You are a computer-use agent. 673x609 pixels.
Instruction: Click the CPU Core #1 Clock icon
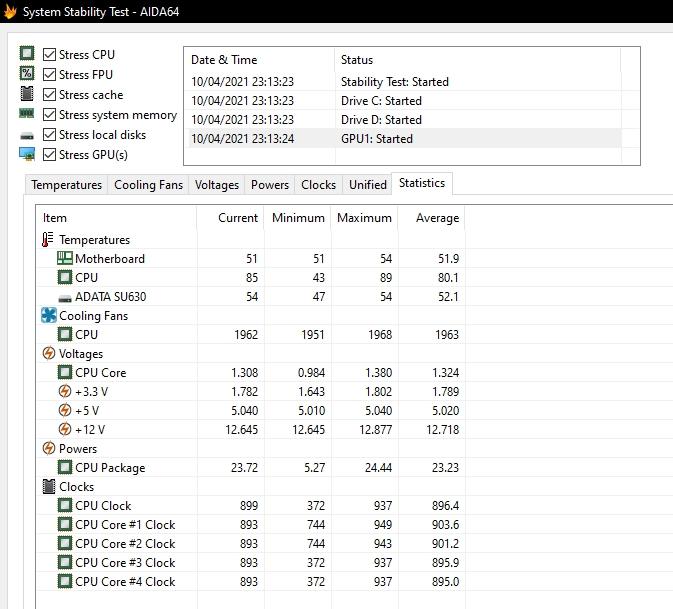pyautogui.click(x=65, y=524)
